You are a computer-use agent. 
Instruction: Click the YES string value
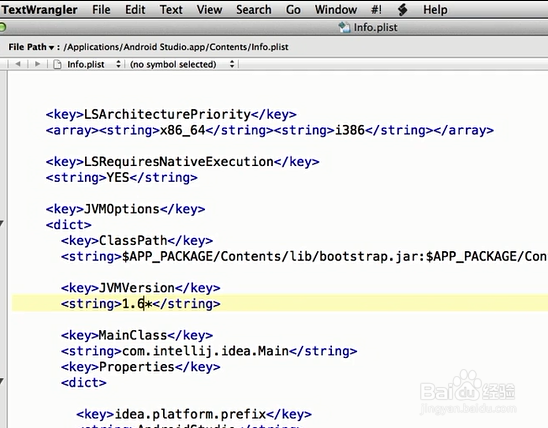[x=118, y=177]
